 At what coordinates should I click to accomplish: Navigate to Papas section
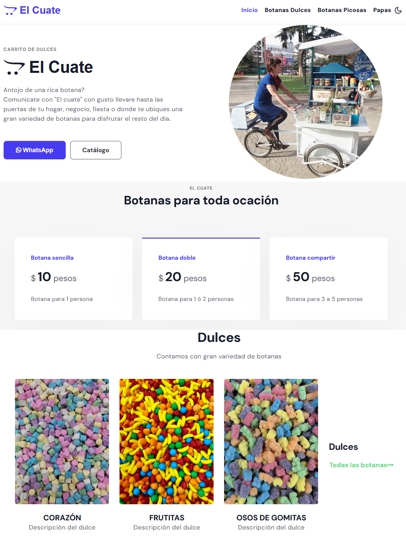pos(382,10)
